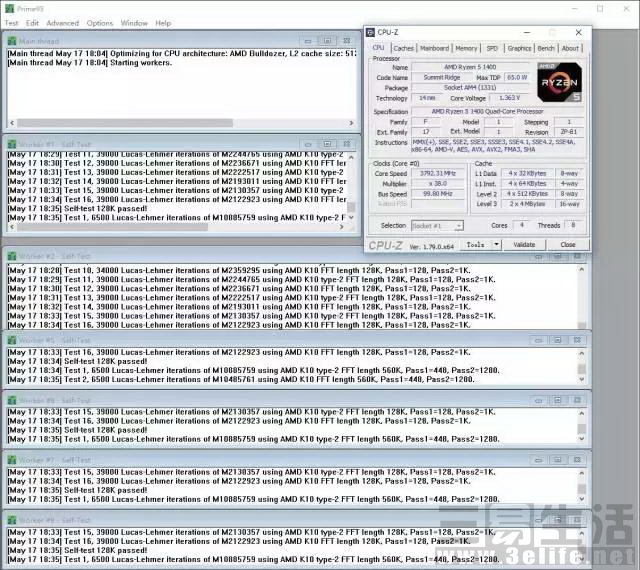Open the Advanced menu in Prime95
The width and height of the screenshot is (640, 570).
click(x=62, y=23)
